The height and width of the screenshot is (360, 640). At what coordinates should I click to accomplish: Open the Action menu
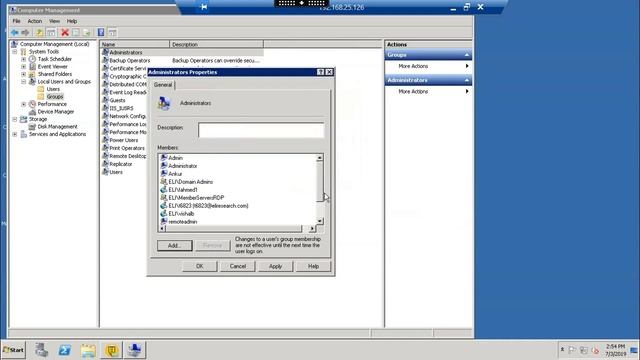pos(35,21)
